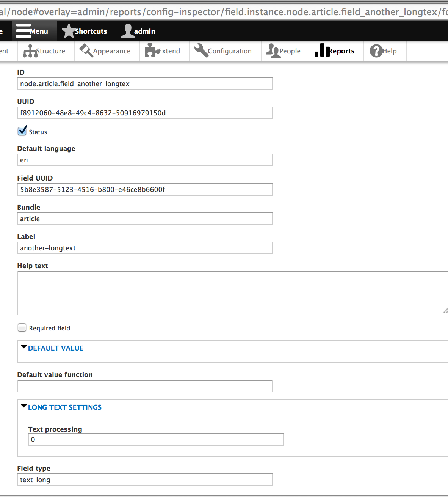Go to the People tab label

290,51
